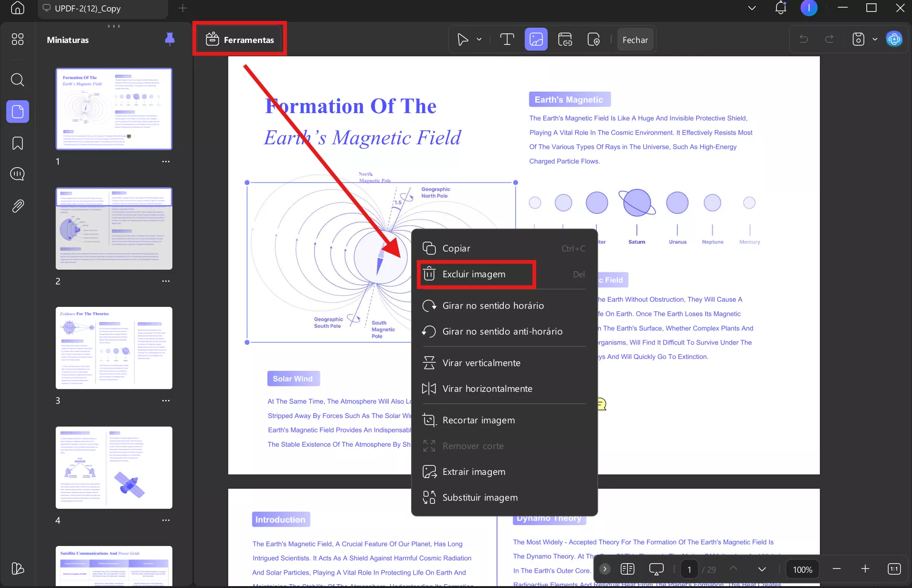The image size is (912, 588).
Task: Start slideshow presentation mode
Action: tap(657, 569)
